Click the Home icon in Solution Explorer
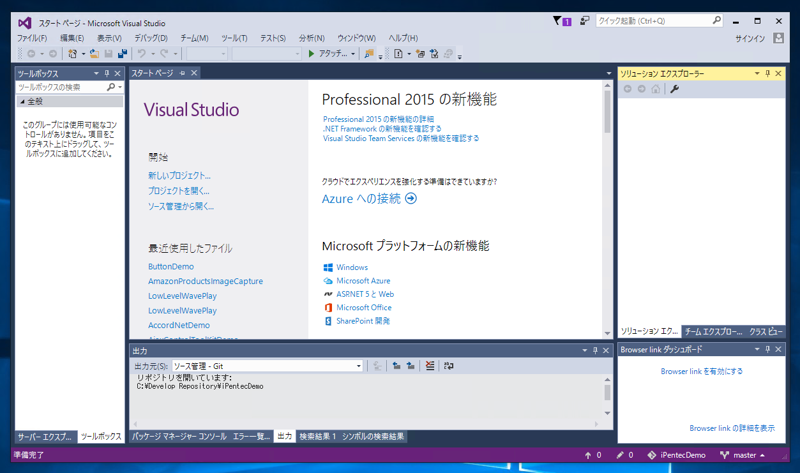 (656, 89)
